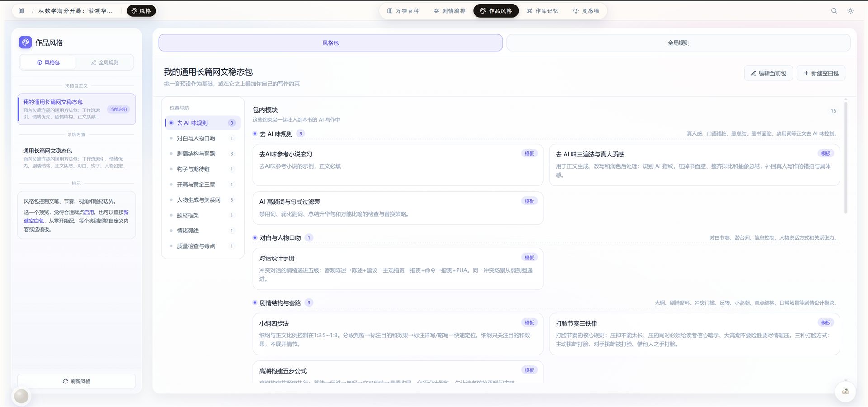Screen dimensions: 868x407
Task: Click the module scrollbar on the right
Action: click(x=845, y=157)
